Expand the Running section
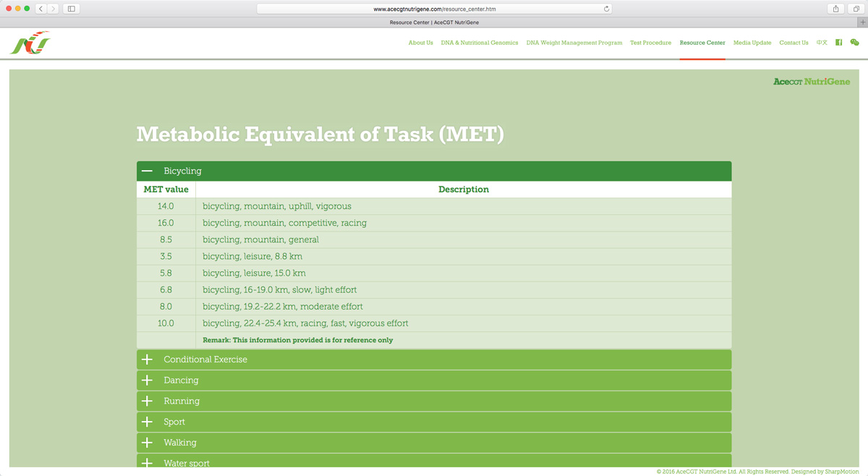The height and width of the screenshot is (476, 868). [148, 401]
